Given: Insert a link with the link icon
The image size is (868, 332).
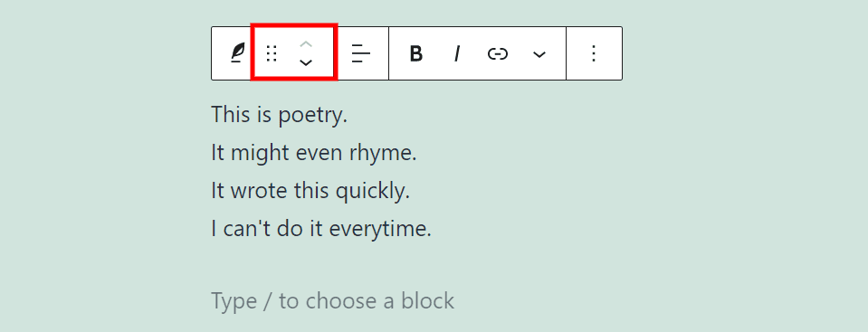Looking at the screenshot, I should pos(498,53).
